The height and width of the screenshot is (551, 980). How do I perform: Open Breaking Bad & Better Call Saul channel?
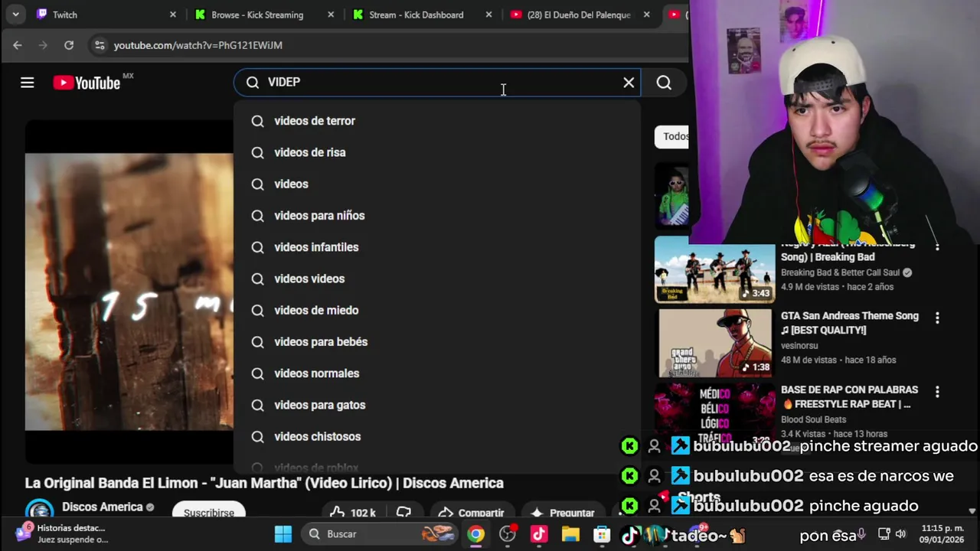(840, 272)
